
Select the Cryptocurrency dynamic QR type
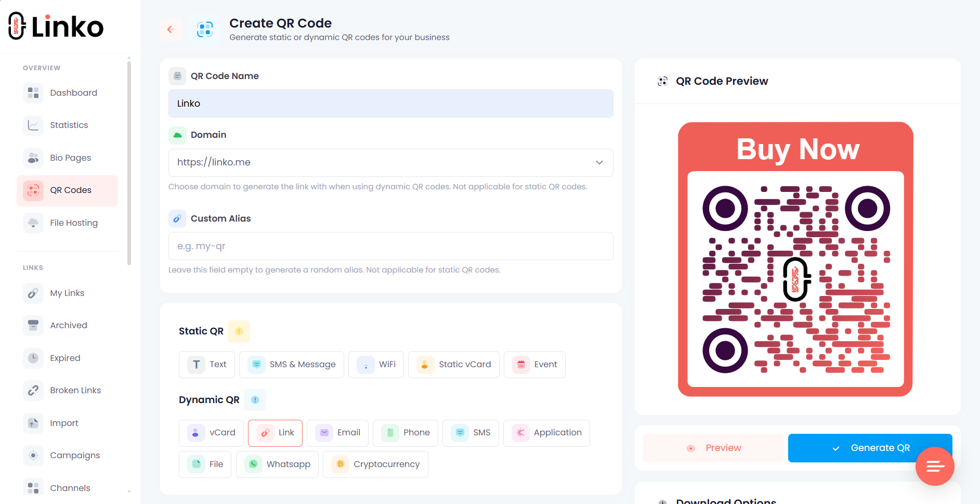375,464
